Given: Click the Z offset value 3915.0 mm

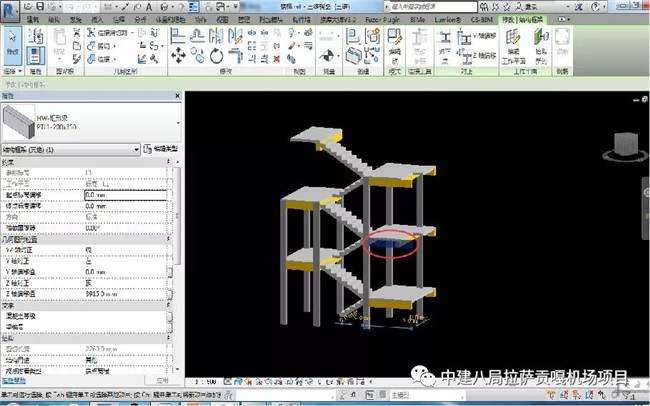Looking at the screenshot, I should click(101, 294).
